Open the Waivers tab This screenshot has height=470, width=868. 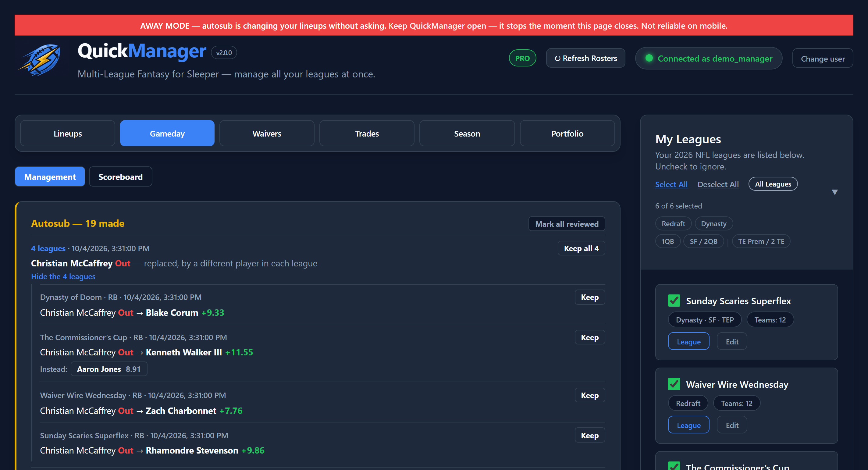click(267, 134)
